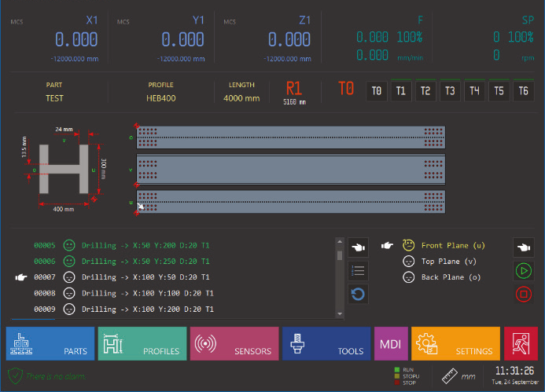Screen dimensions: 545x392
Task: Click the red exit icon
Action: pyautogui.click(x=520, y=344)
